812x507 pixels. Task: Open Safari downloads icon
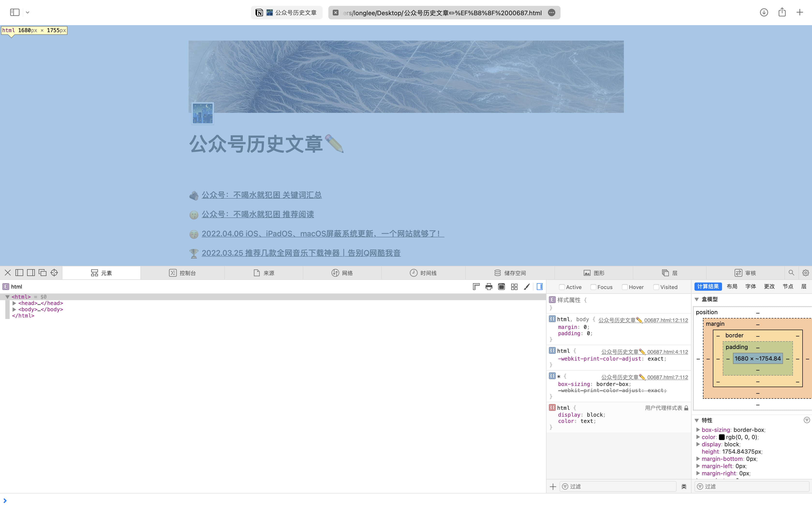pos(764,12)
